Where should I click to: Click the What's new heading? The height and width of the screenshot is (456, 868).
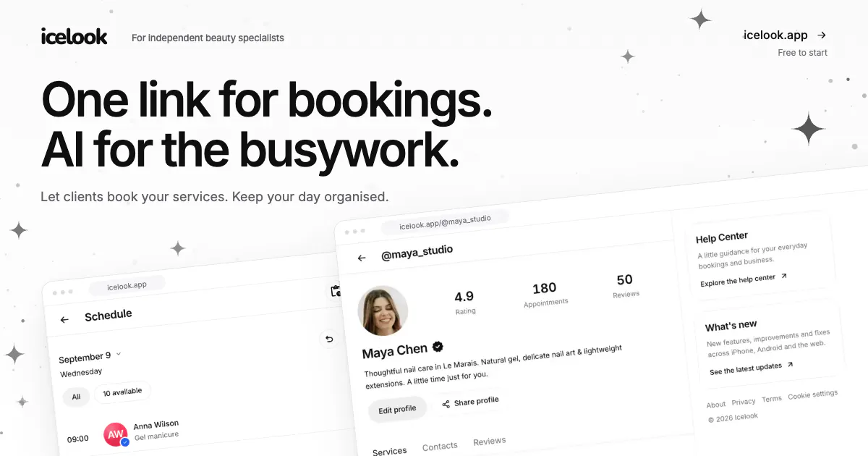[x=731, y=326]
